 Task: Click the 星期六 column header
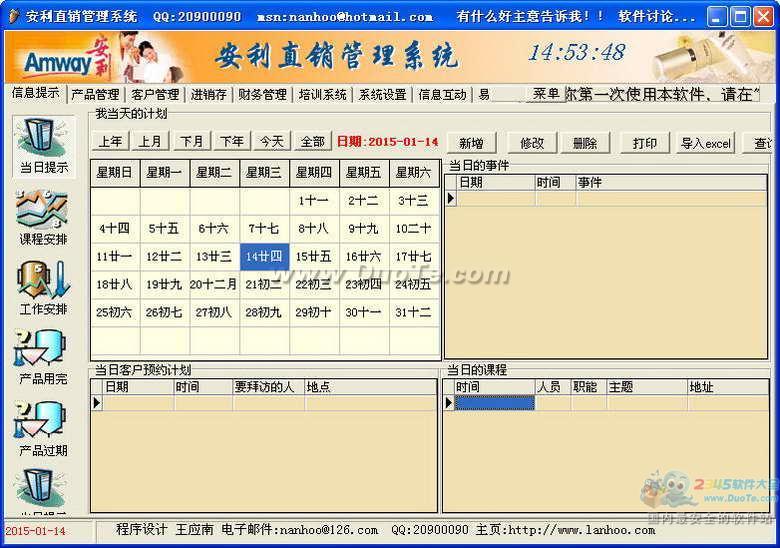pyautogui.click(x=414, y=173)
